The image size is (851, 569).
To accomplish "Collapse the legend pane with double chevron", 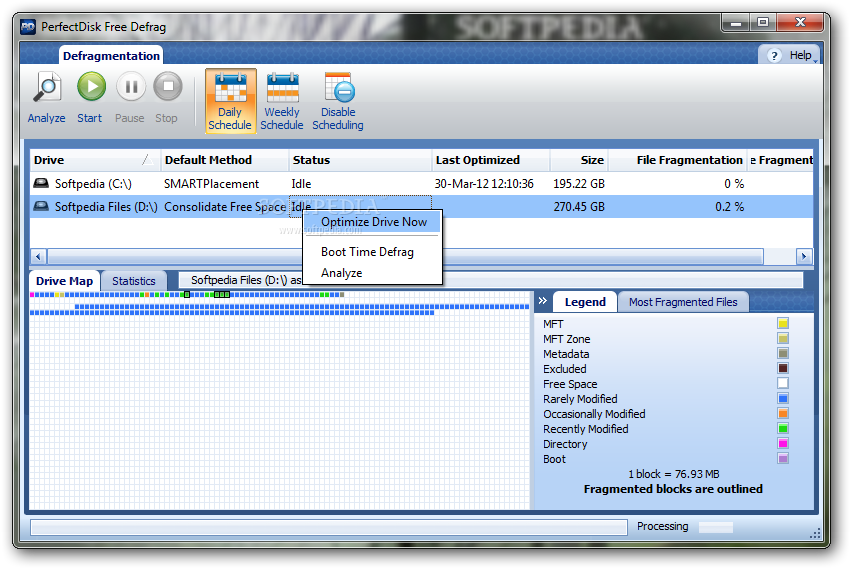I will [x=543, y=300].
